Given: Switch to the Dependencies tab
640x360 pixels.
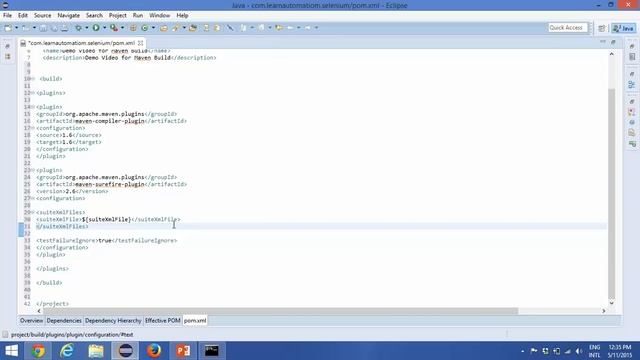Looking at the screenshot, I should 64,321.
